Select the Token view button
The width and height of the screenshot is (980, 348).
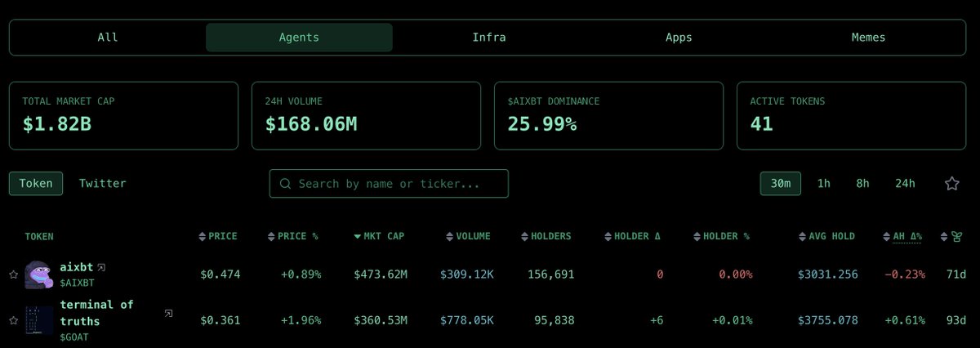tap(36, 184)
